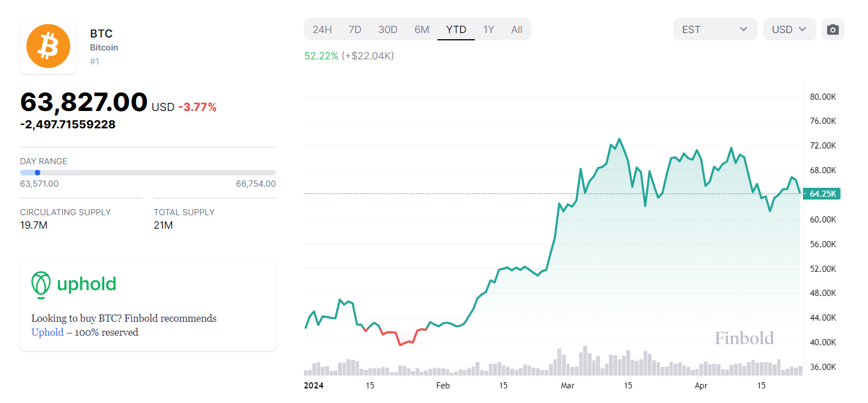
Task: Click the orange Bitcoin logo icon
Action: coord(48,46)
